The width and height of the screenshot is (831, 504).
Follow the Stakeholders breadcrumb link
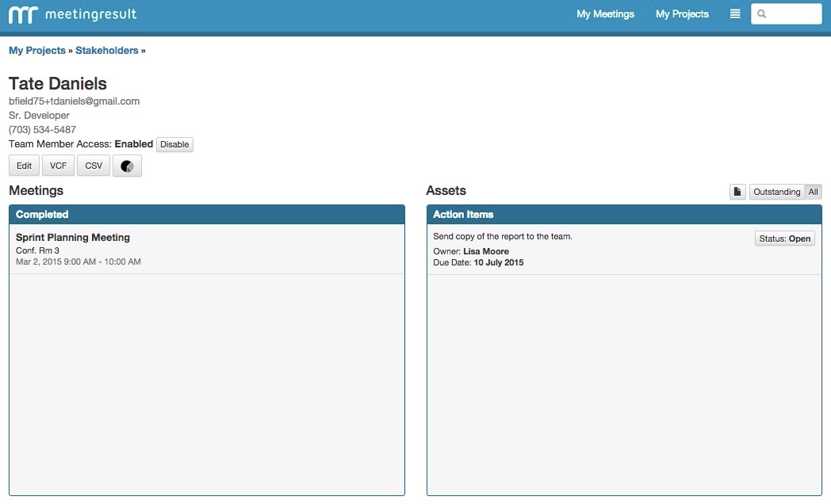106,51
